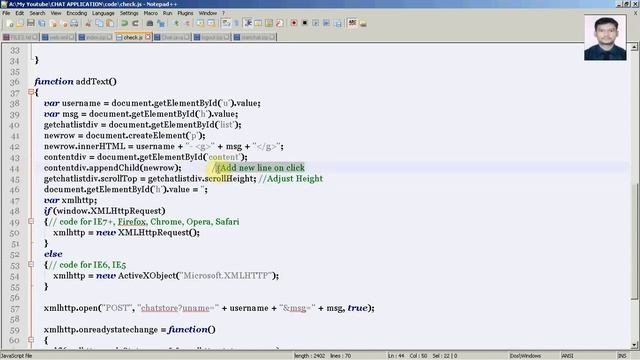
Task: Stop macro recording with black square icon
Action: [x=304, y=24]
